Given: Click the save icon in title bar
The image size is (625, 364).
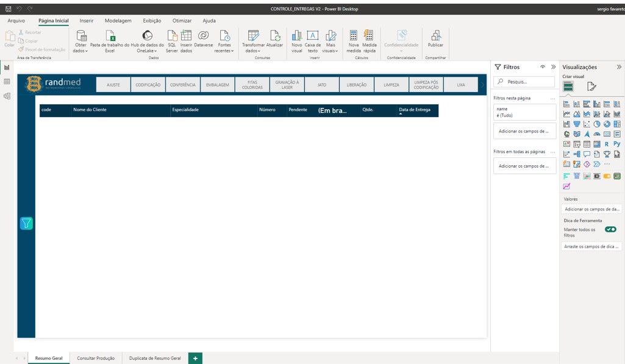Looking at the screenshot, I should click(8, 9).
